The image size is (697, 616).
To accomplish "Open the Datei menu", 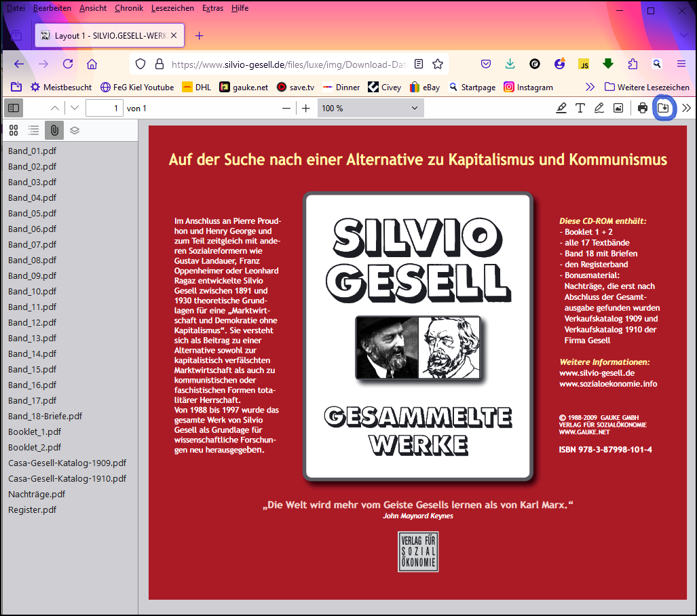I will (x=16, y=8).
